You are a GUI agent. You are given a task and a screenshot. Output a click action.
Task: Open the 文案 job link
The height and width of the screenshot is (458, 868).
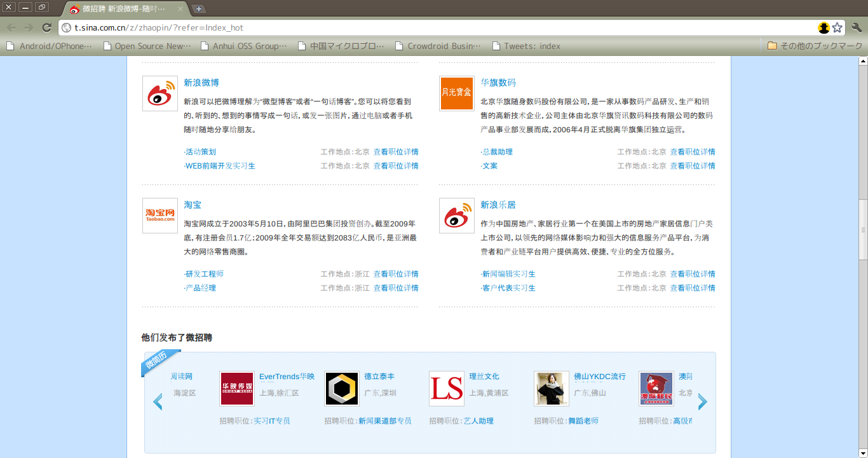tap(489, 166)
